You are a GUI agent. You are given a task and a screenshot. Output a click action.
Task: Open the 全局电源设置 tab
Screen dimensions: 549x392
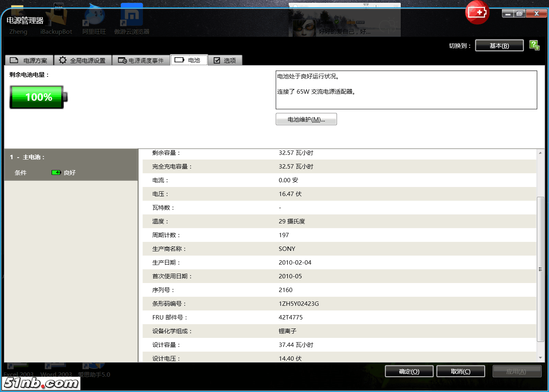(83, 60)
